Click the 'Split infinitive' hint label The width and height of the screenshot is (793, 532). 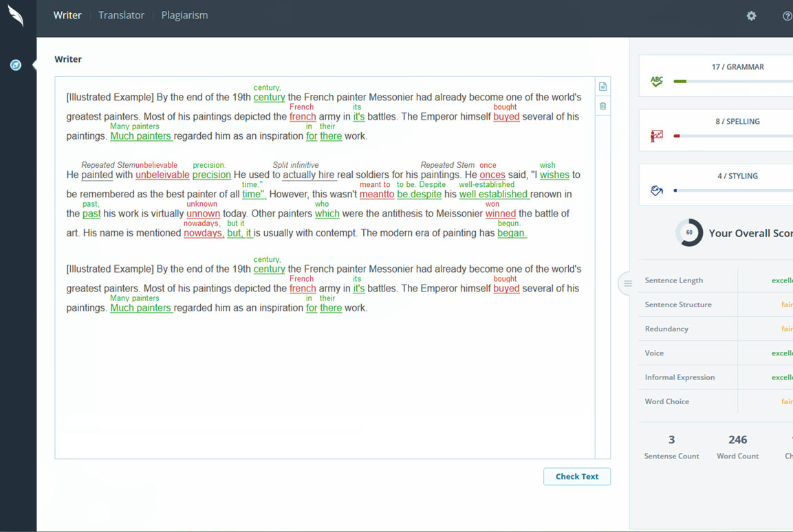pyautogui.click(x=295, y=165)
